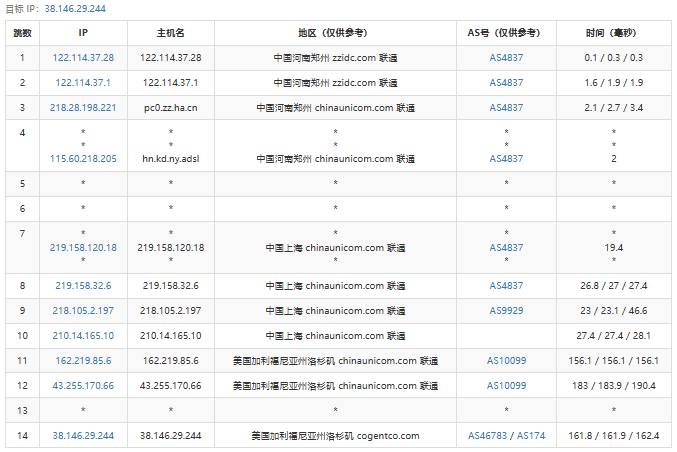Click AS10099 link in hop 11 row
This screenshot has height=452, width=677.
[x=506, y=361]
